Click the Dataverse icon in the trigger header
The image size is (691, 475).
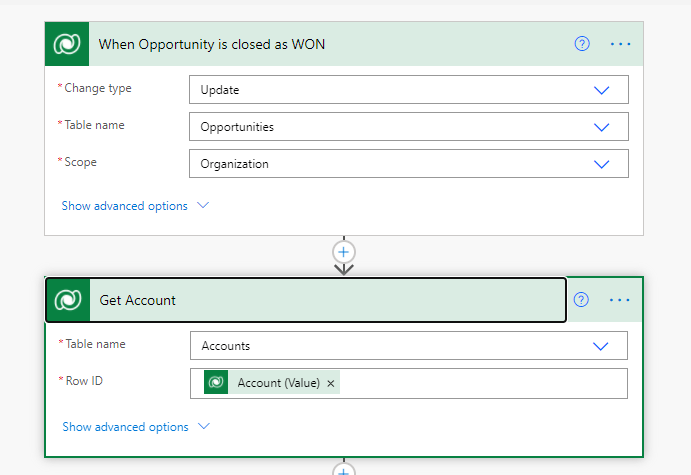coord(68,44)
